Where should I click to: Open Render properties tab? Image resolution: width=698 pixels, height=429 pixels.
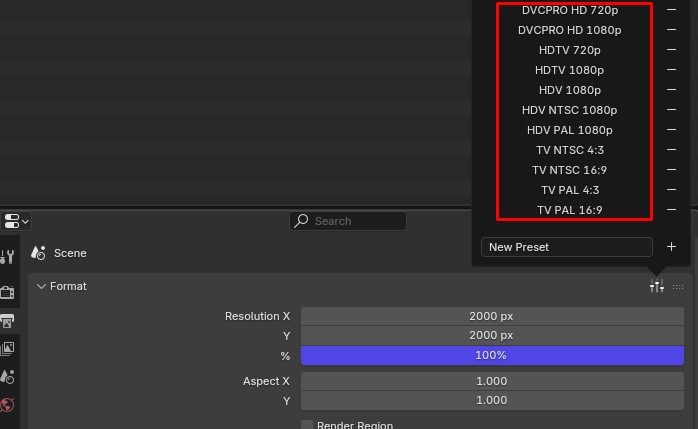7,292
